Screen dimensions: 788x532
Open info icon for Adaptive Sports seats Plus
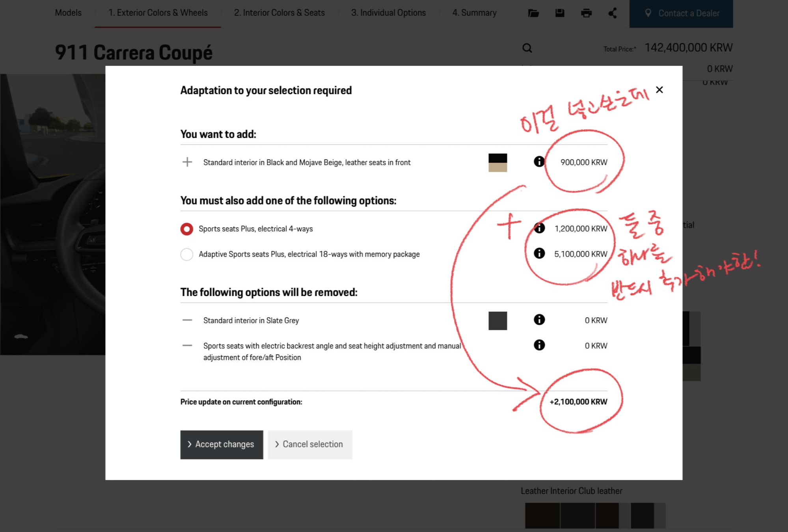pos(539,253)
